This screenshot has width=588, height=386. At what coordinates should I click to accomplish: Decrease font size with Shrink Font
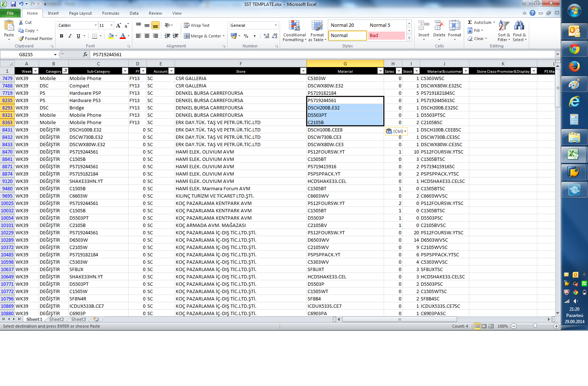click(126, 25)
